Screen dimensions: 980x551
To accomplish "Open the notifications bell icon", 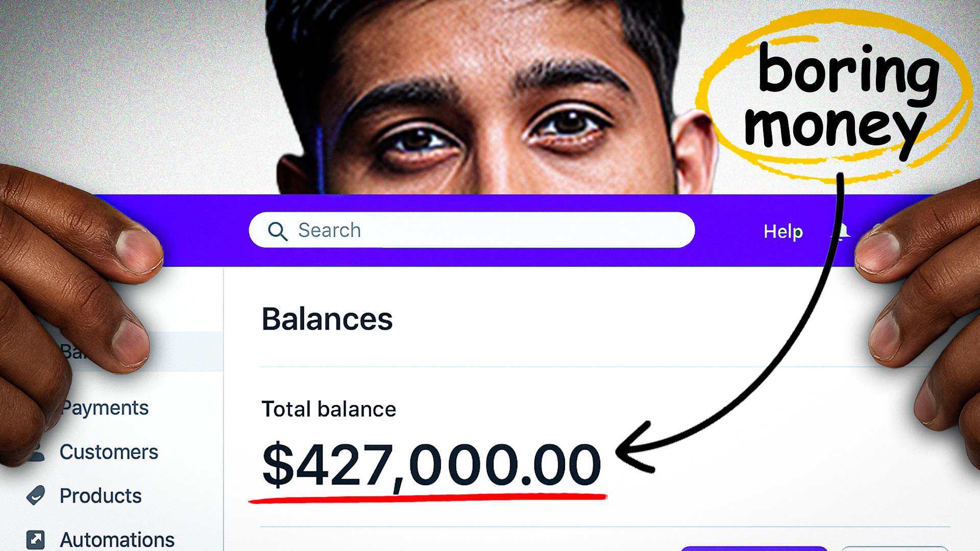I will [842, 231].
